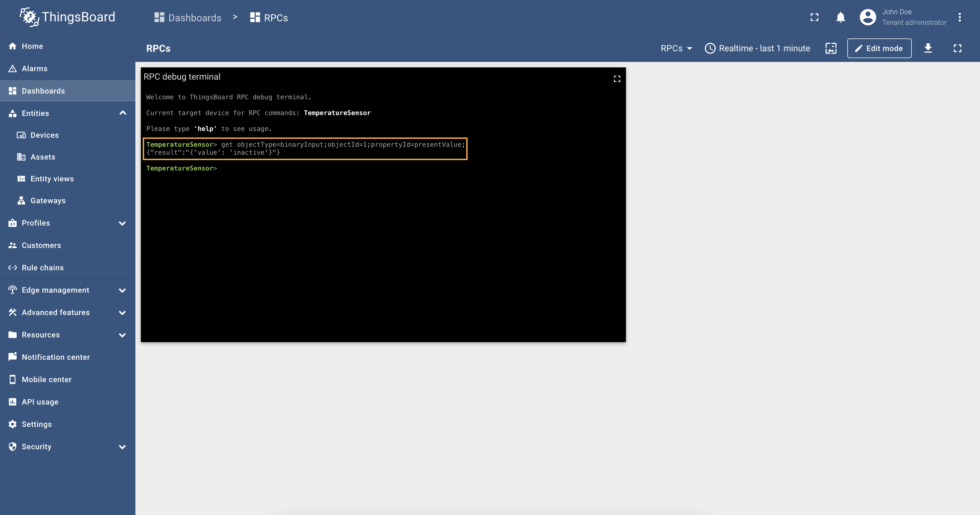Go to Devices in the sidebar
The width and height of the screenshot is (980, 515).
[x=44, y=135]
